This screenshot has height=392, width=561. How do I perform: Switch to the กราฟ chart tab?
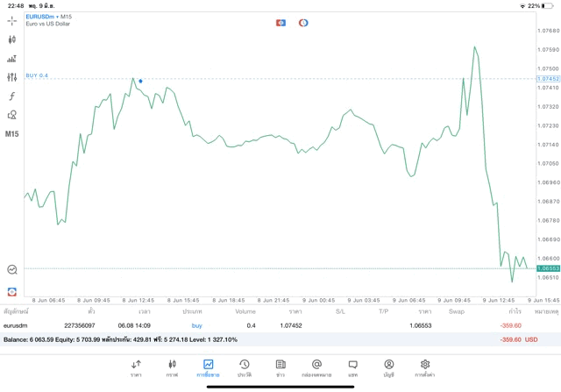pyautogui.click(x=172, y=367)
